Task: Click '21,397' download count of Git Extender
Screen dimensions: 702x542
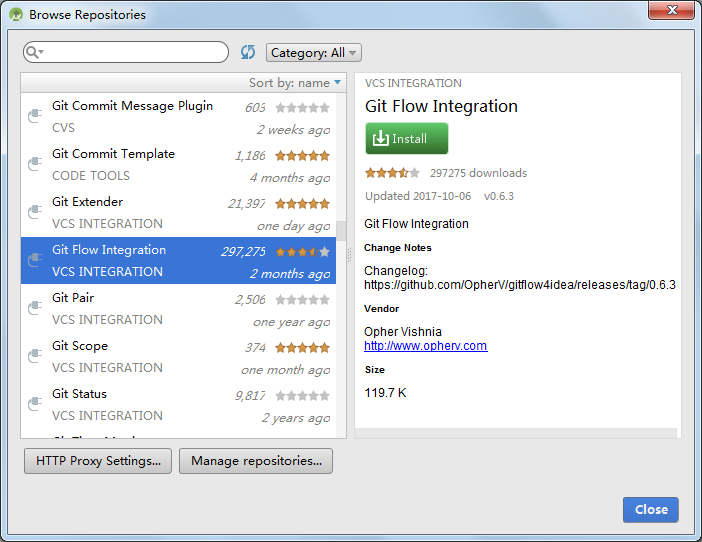Action: tap(247, 204)
